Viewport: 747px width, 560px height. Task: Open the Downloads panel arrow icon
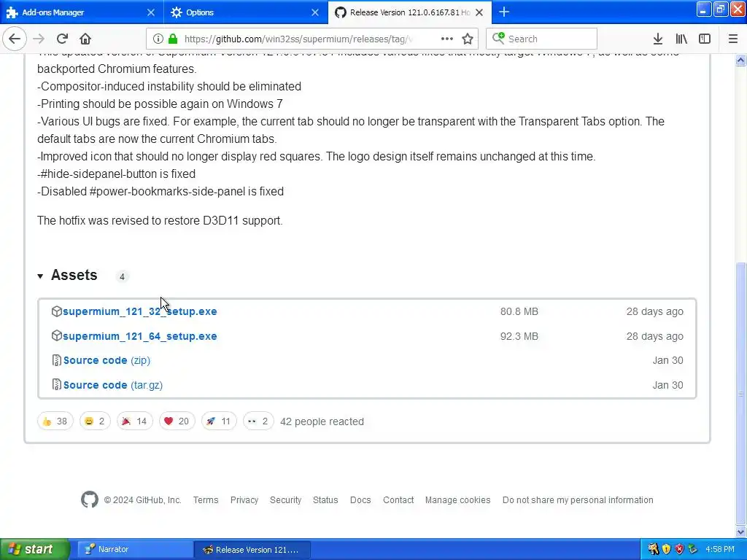(x=658, y=39)
